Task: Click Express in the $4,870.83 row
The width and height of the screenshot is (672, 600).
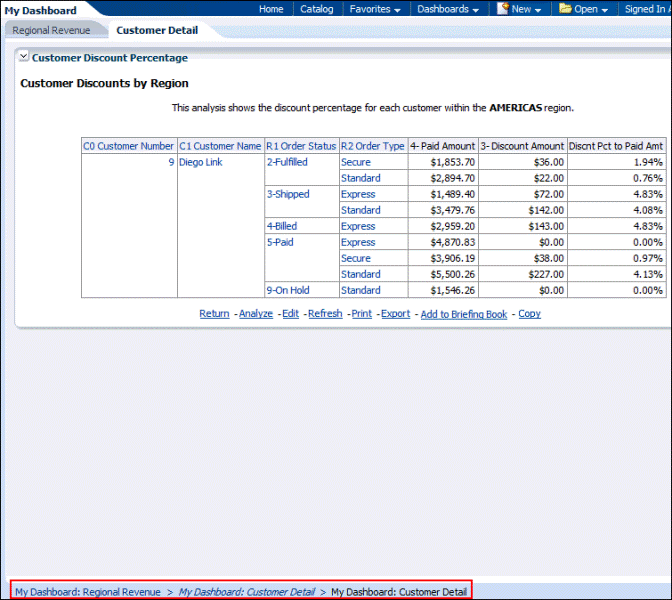Action: 358,242
